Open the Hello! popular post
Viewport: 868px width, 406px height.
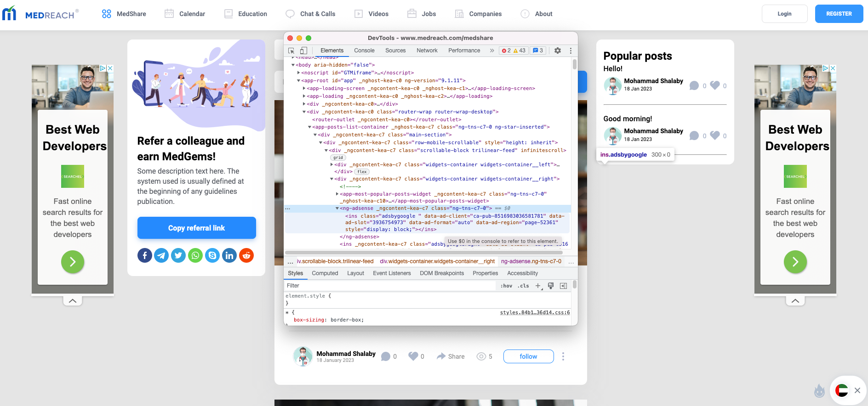pos(613,69)
